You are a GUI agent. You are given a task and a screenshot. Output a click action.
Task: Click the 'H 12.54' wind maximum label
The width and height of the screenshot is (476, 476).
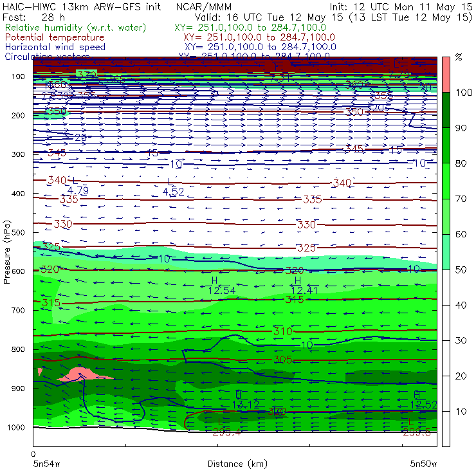tap(222, 286)
